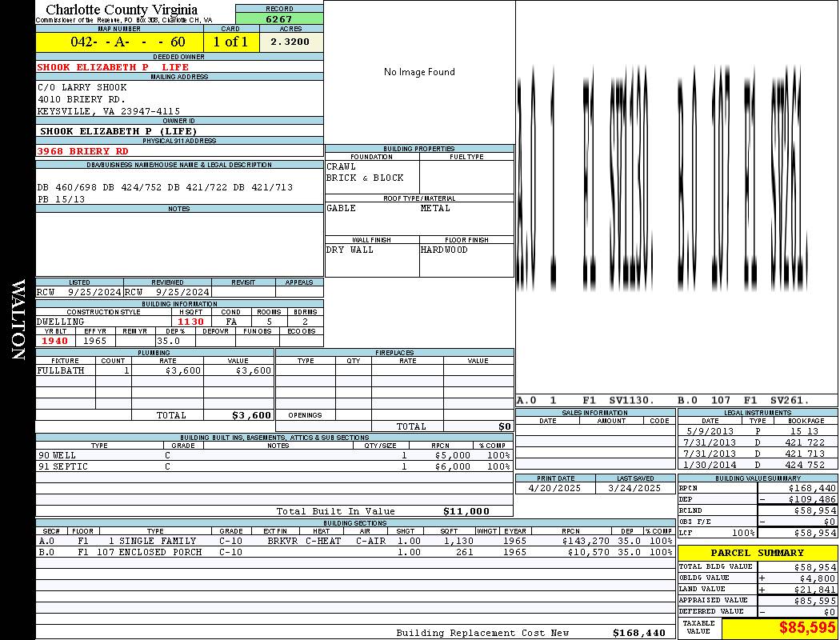
Task: Click the No Image Found placeholder
Action: [x=419, y=72]
